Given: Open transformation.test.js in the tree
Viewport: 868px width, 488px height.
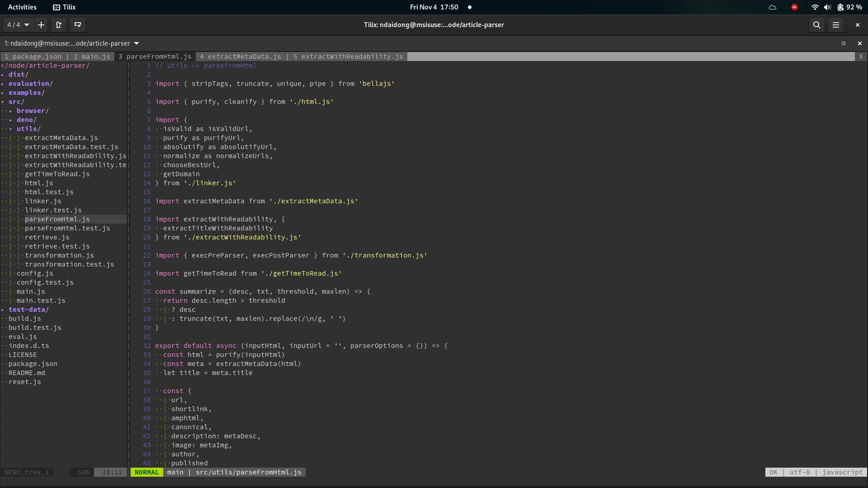Looking at the screenshot, I should 70,264.
